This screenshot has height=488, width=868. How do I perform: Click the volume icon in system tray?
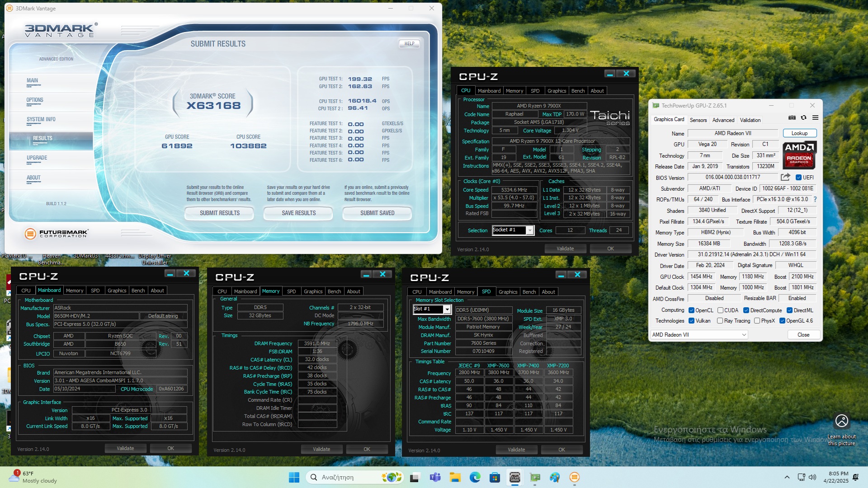812,477
